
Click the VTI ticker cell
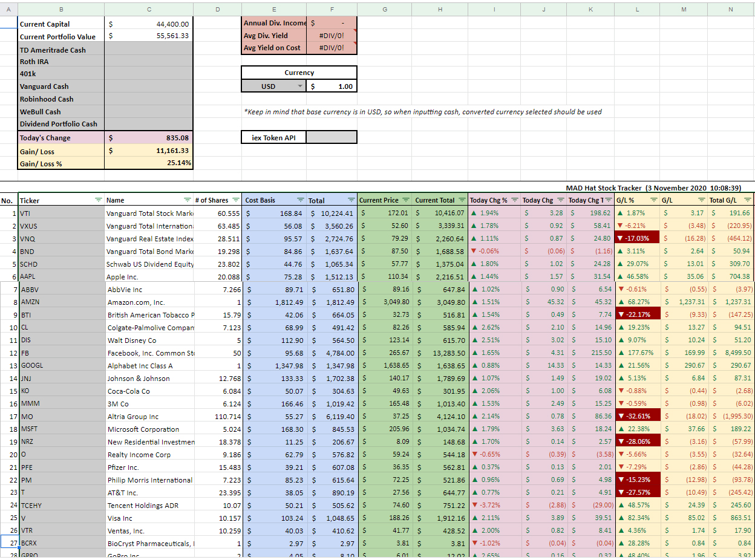point(61,213)
